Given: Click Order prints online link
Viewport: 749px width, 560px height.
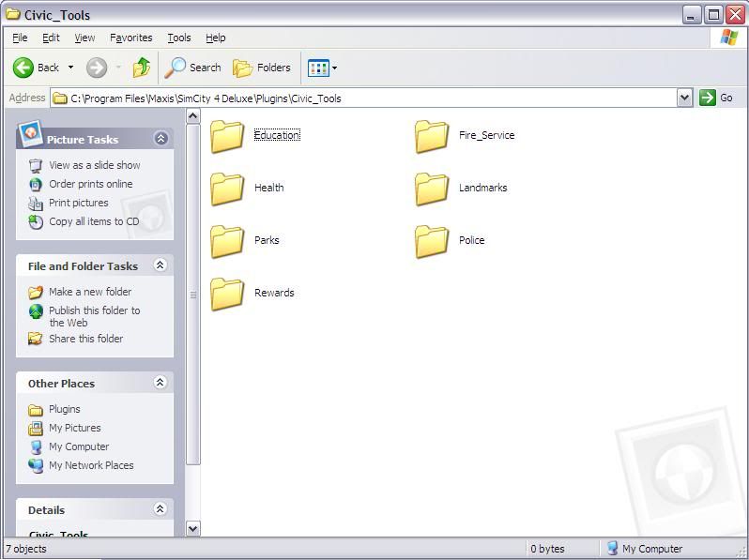Looking at the screenshot, I should click(x=91, y=184).
